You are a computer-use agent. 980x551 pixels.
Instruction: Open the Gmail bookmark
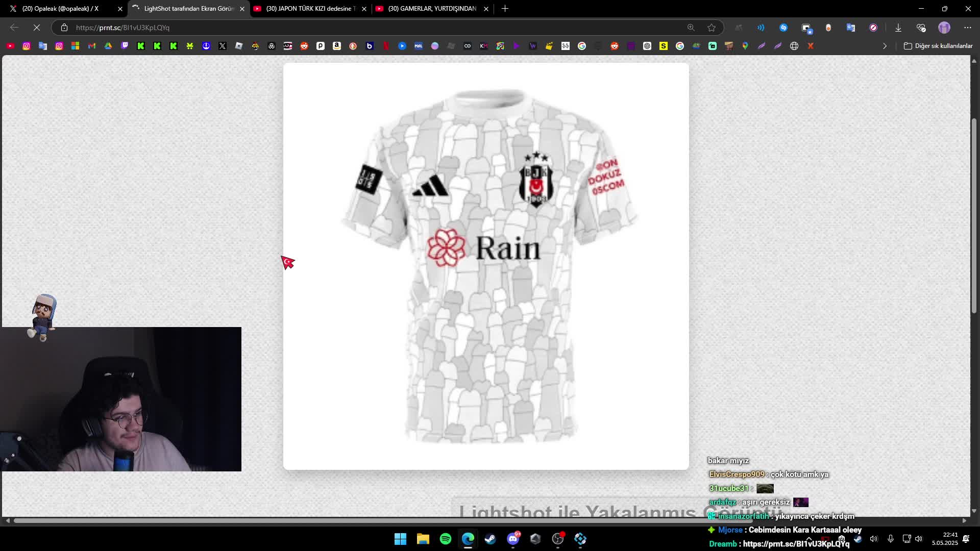92,46
